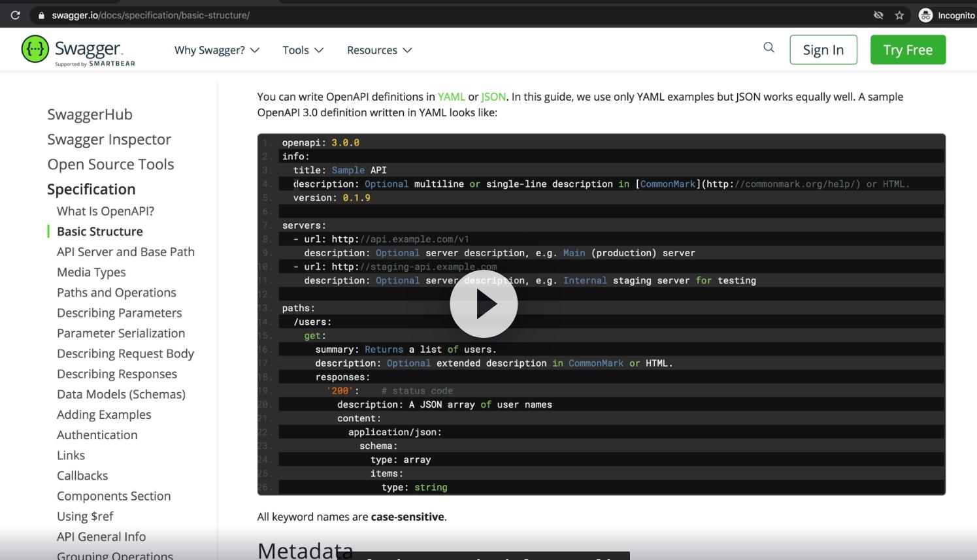Open site search magnifier icon
The height and width of the screenshot is (560, 977).
tap(769, 47)
